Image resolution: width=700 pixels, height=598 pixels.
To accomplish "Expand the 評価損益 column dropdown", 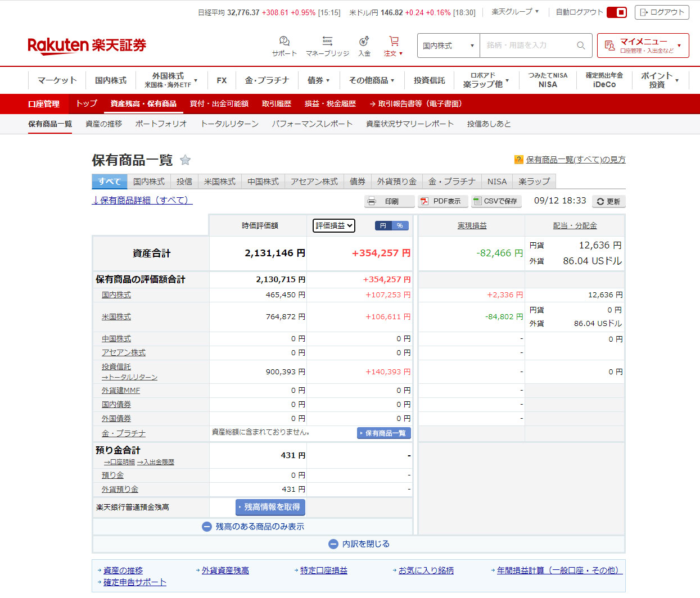I will [334, 225].
